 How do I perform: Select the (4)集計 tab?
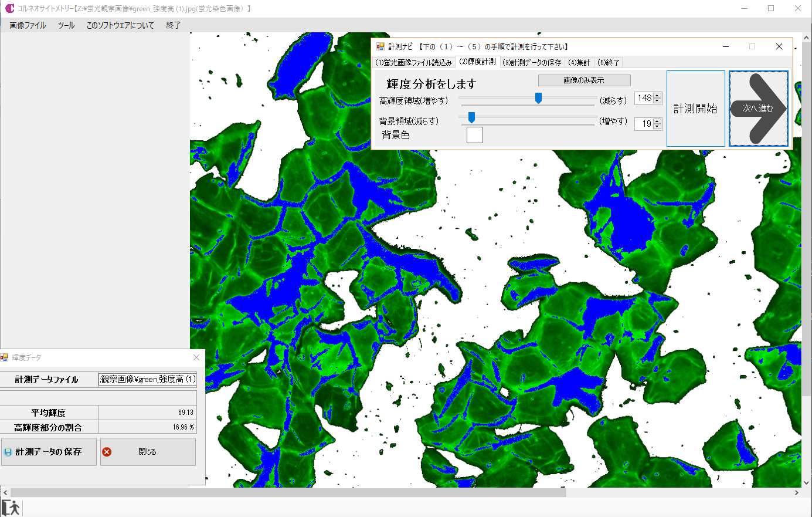pyautogui.click(x=579, y=63)
